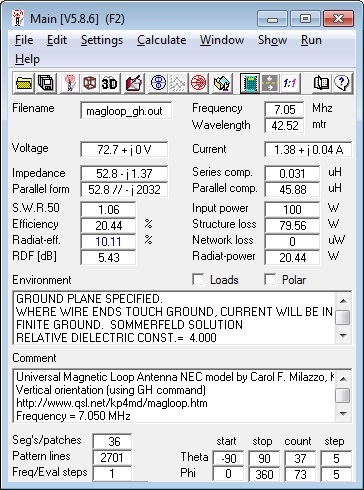The image size is (364, 490).
Task: Open the Edit menu
Action: tap(57, 40)
